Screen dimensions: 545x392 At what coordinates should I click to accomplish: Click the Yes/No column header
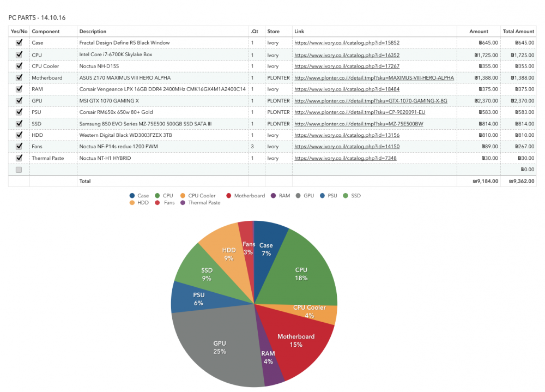pos(19,31)
